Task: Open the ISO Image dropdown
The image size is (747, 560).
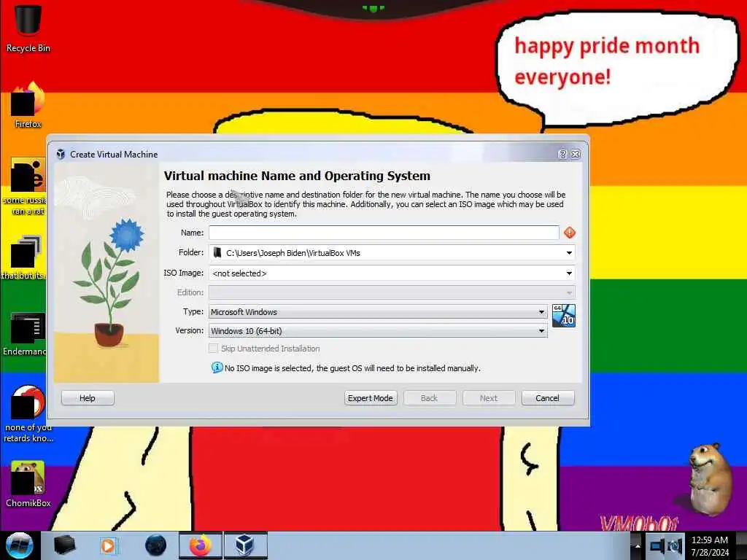Action: point(392,273)
